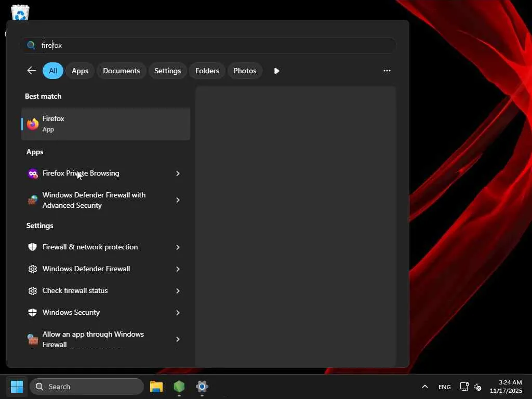The height and width of the screenshot is (399, 532).
Task: Click the Firewall & network protection shield icon
Action: (33, 247)
